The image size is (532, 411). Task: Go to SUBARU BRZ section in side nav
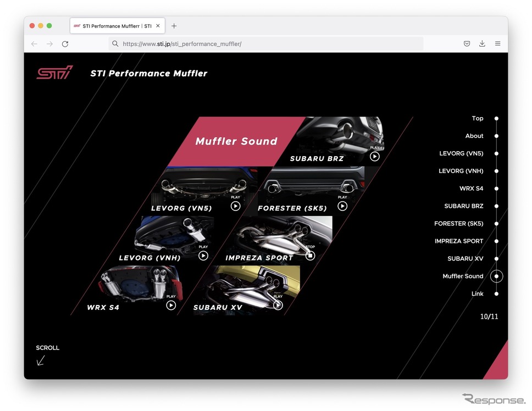(x=464, y=206)
